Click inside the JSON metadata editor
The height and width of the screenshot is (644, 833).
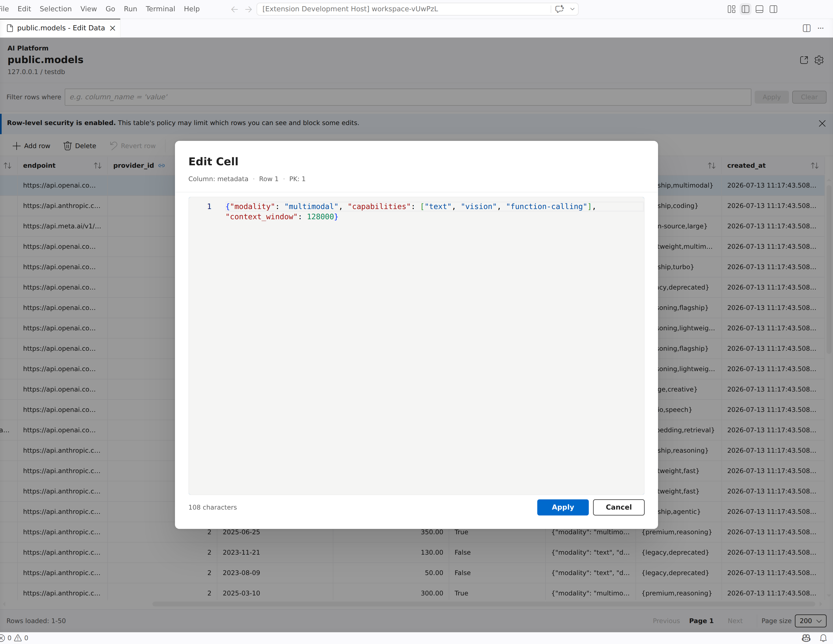(416, 346)
